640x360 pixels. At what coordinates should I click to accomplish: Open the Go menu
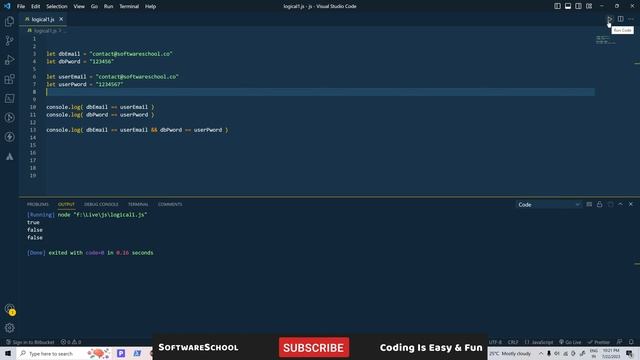(94, 6)
